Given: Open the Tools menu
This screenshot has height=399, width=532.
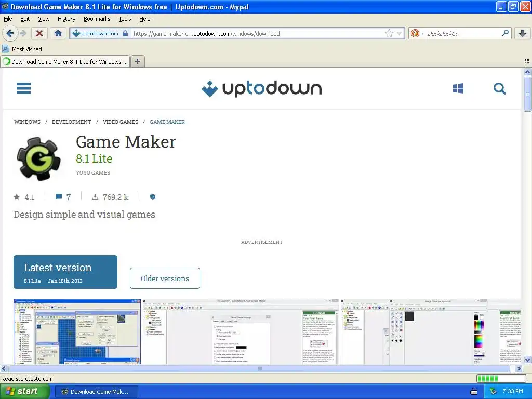Looking at the screenshot, I should (125, 19).
